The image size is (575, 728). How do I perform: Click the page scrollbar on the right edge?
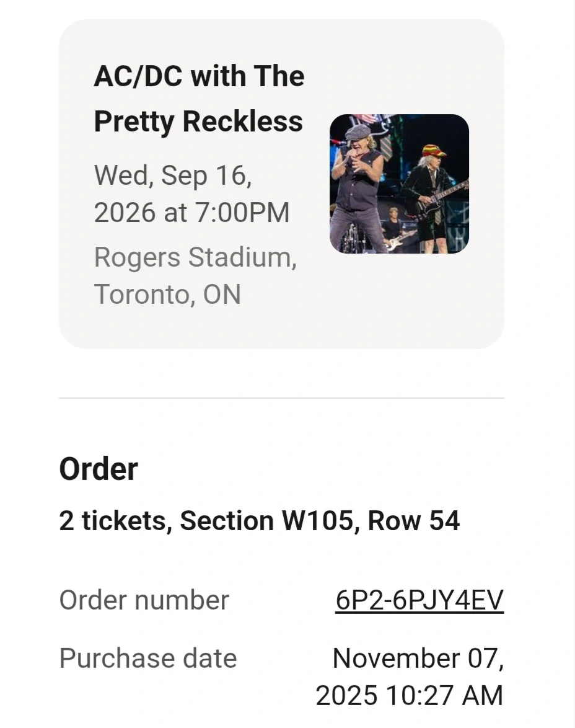[x=573, y=364]
